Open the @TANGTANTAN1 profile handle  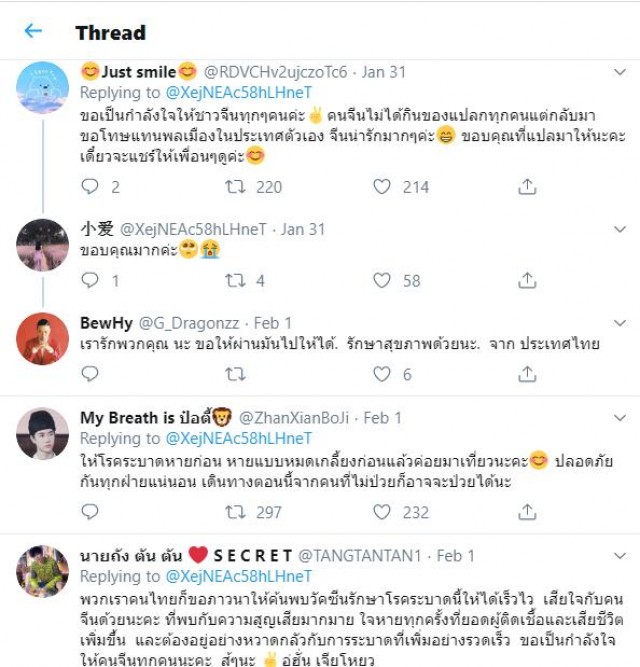pyautogui.click(x=360, y=556)
